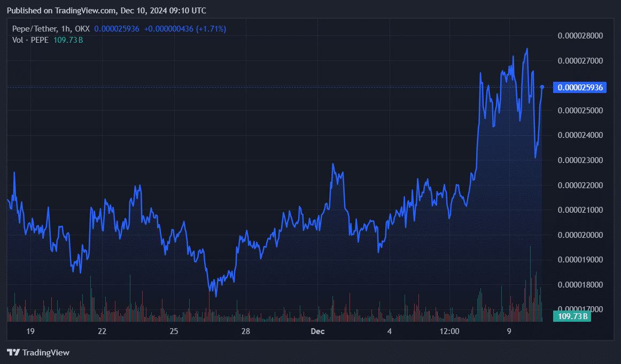Click the 9 date label on the time axis
This screenshot has width=621, height=364.
[508, 331]
